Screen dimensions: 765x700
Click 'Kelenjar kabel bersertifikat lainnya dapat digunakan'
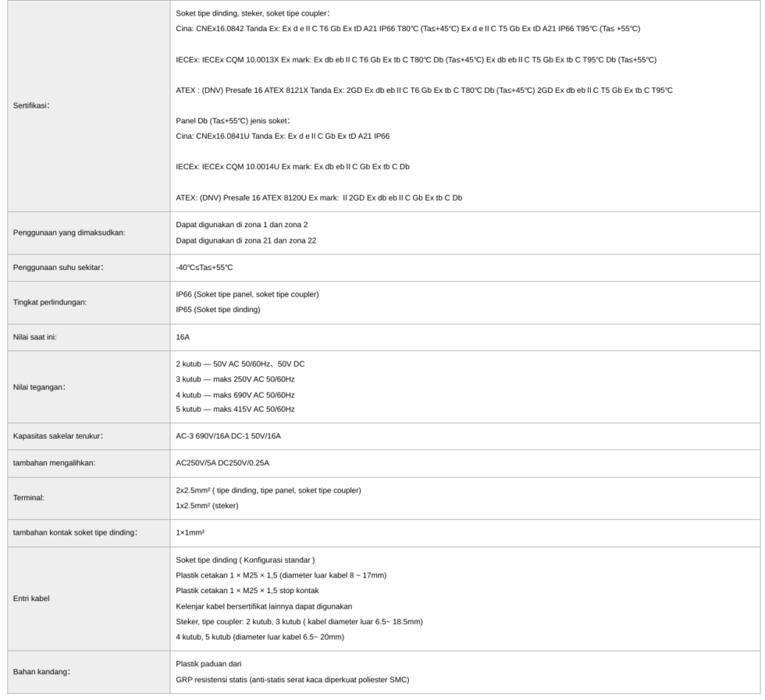click(x=264, y=606)
